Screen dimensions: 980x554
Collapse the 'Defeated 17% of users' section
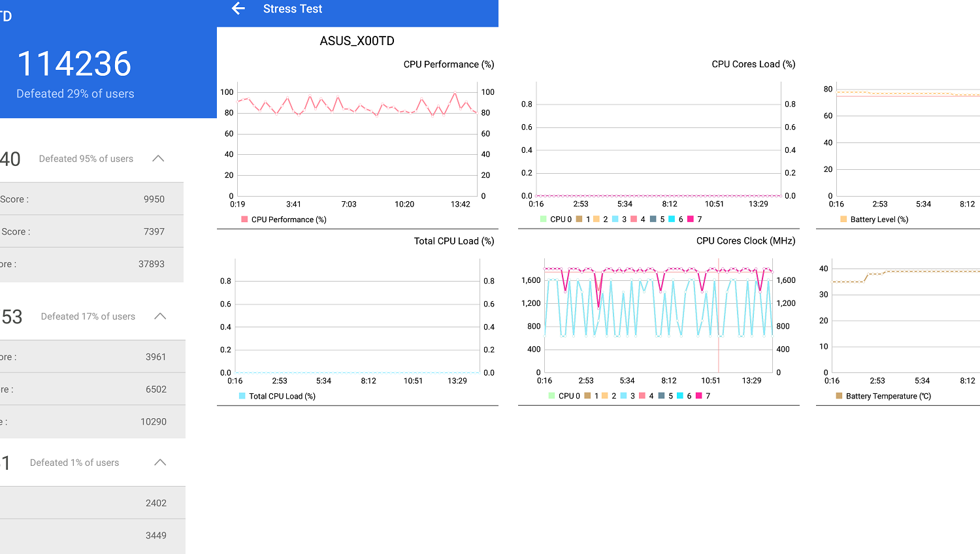click(x=160, y=316)
